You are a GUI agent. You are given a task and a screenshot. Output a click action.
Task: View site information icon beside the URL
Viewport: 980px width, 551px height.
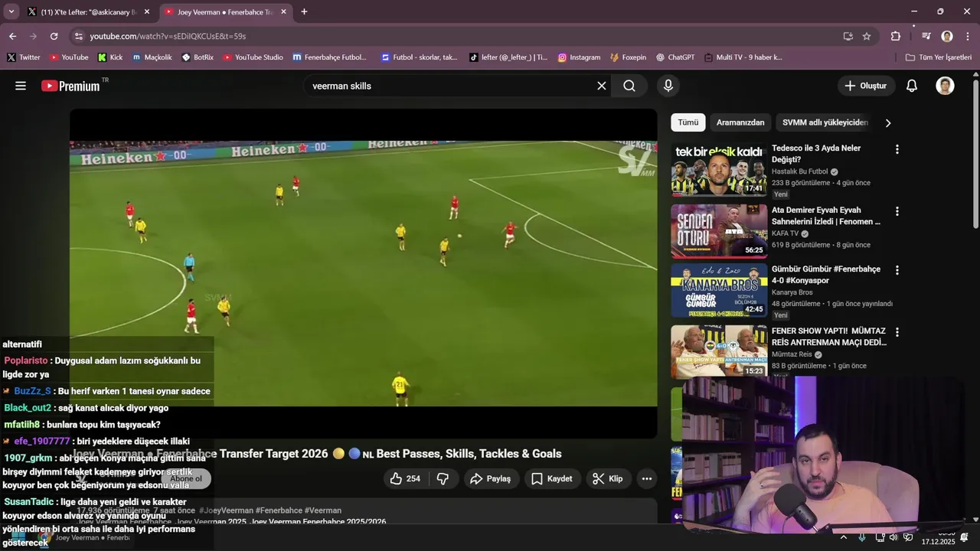(77, 36)
